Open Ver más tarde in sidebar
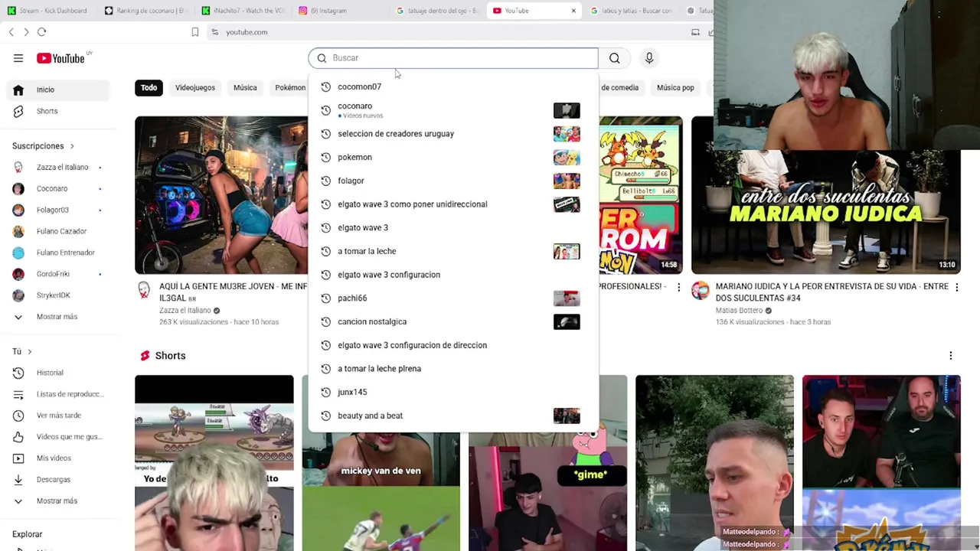Image resolution: width=980 pixels, height=551 pixels. 57,416
